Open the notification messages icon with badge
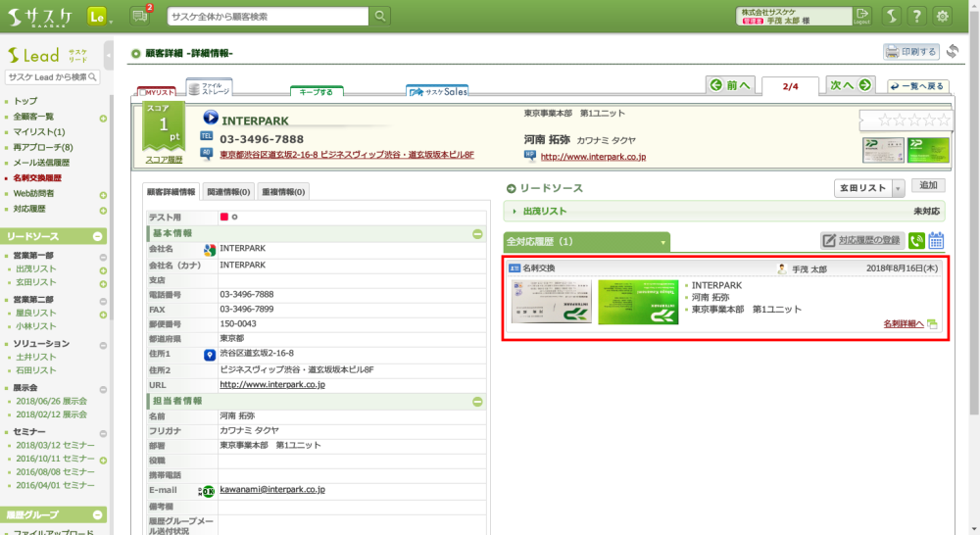The width and height of the screenshot is (980, 535). (140, 16)
